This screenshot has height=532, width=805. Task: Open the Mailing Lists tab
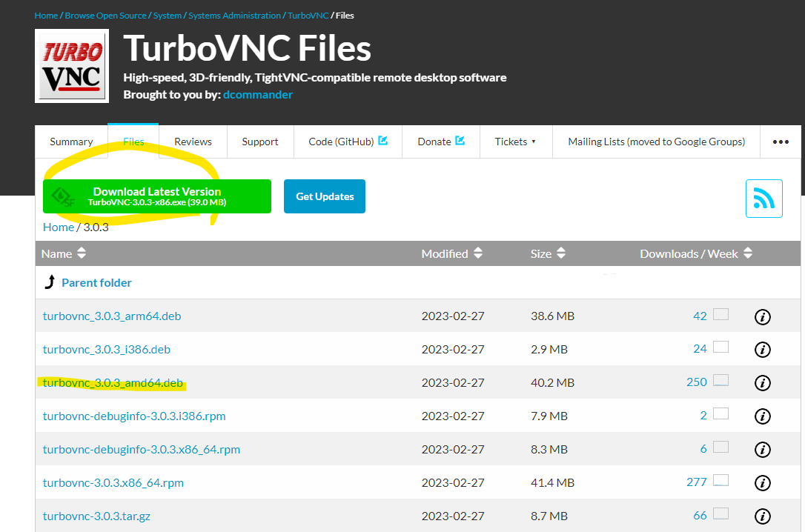pos(656,142)
